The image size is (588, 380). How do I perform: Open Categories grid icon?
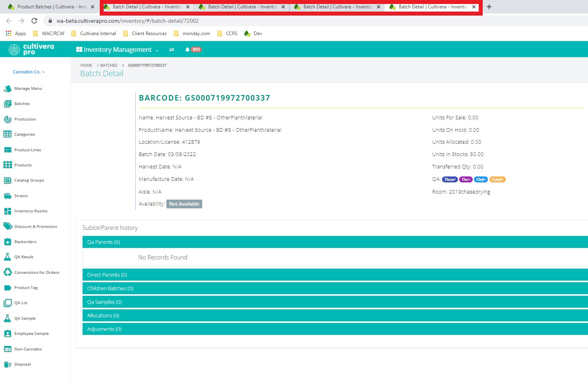8,135
